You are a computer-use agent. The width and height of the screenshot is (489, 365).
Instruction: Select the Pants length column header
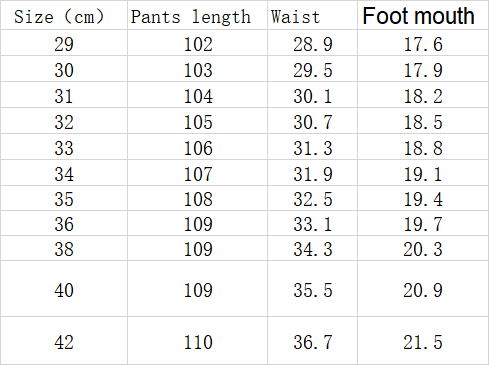197,15
